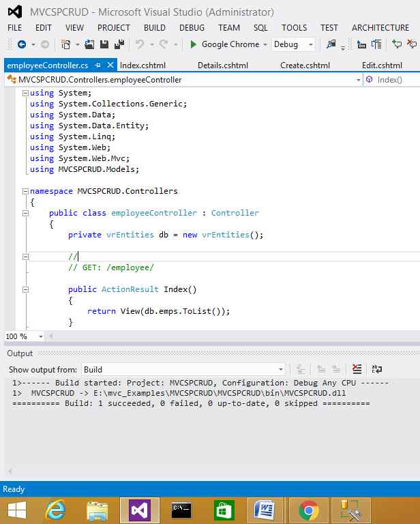Open Google Chrome from the taskbar
This screenshot has height=524, width=420.
click(309, 510)
